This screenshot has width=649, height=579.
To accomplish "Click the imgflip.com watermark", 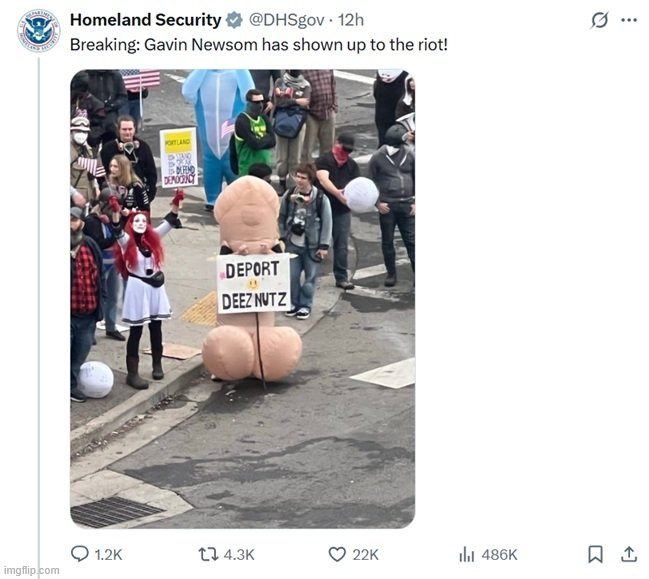I will coord(31,570).
